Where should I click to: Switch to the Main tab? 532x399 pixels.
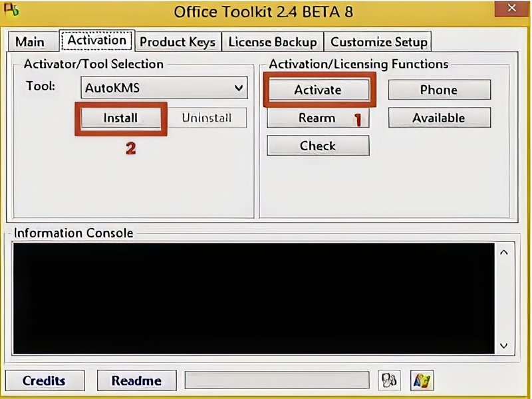coord(32,41)
